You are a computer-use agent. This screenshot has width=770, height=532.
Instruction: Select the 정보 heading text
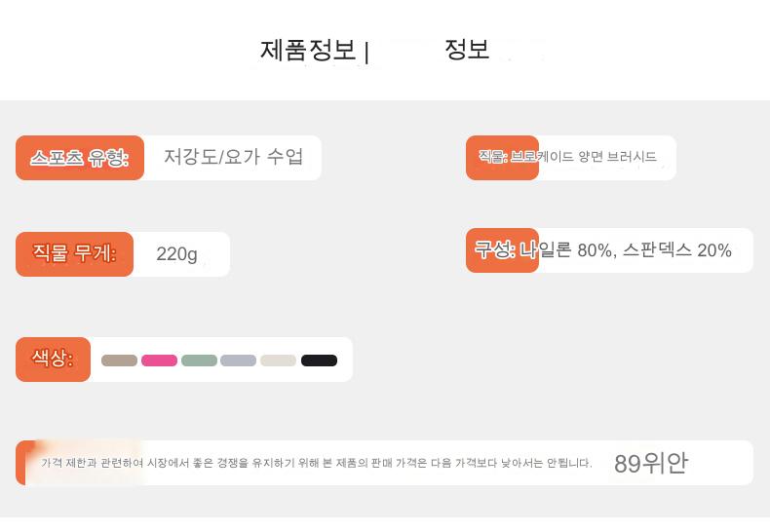(x=467, y=50)
